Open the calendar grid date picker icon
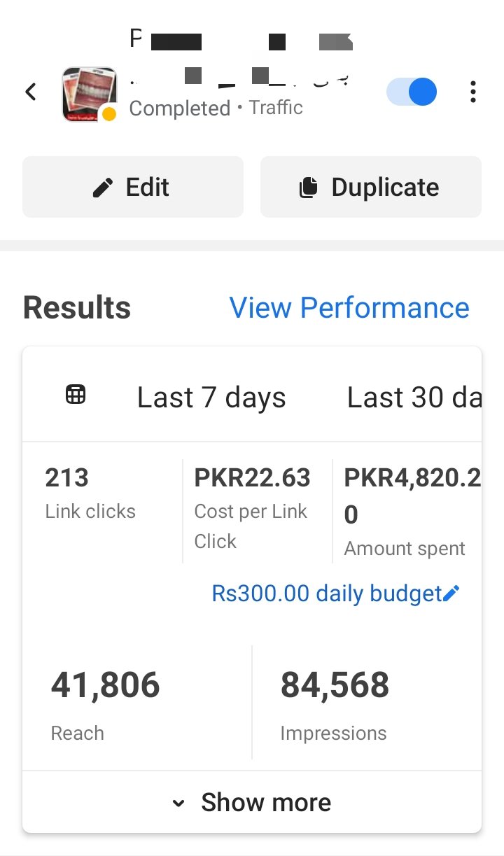The image size is (504, 856). click(x=76, y=395)
